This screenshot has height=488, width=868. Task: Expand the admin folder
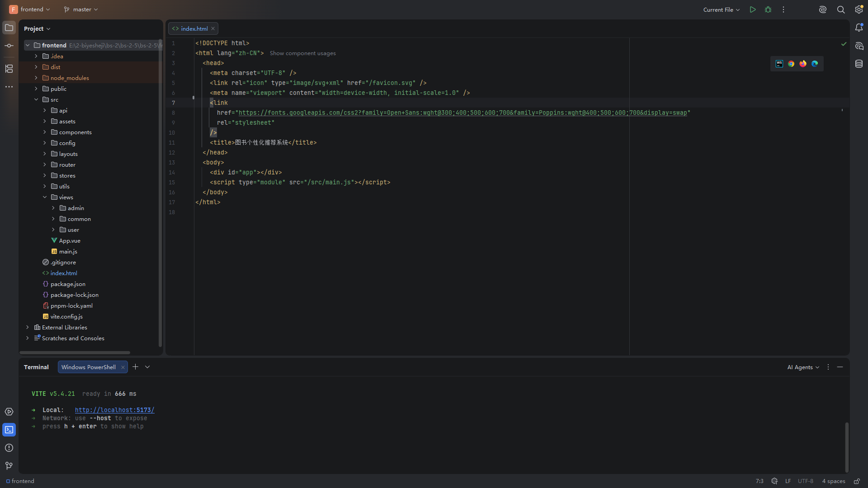[x=53, y=208]
